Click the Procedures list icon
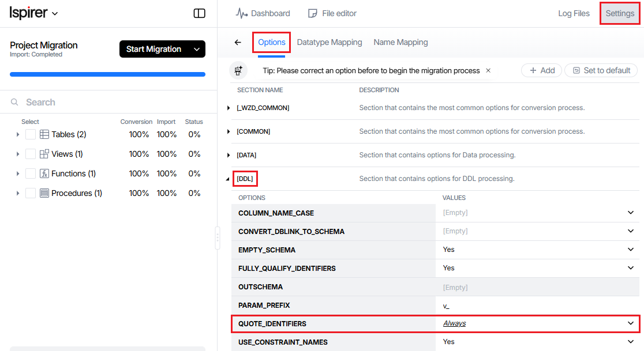 click(x=44, y=193)
